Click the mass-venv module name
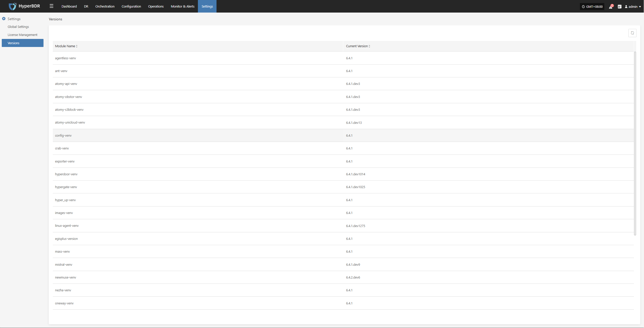Viewport: 644px width, 328px height. click(62, 251)
